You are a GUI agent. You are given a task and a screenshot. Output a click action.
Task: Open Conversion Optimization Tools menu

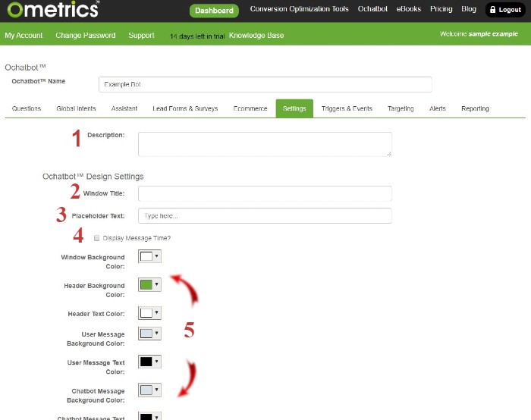[300, 9]
